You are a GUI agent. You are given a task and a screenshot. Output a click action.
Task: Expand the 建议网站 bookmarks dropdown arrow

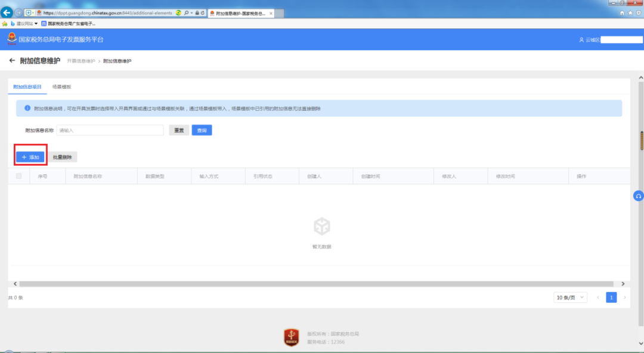click(x=36, y=24)
